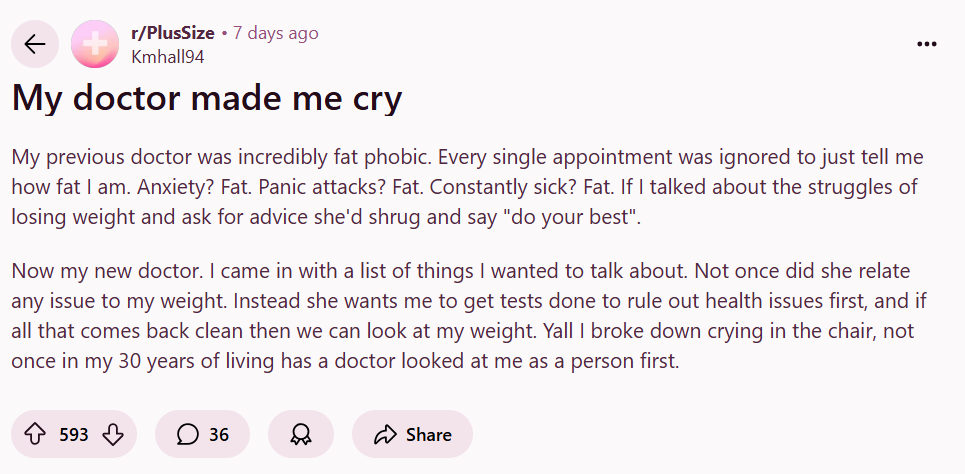Click the "My doctor made me cry" title
965x474 pixels.
(207, 98)
